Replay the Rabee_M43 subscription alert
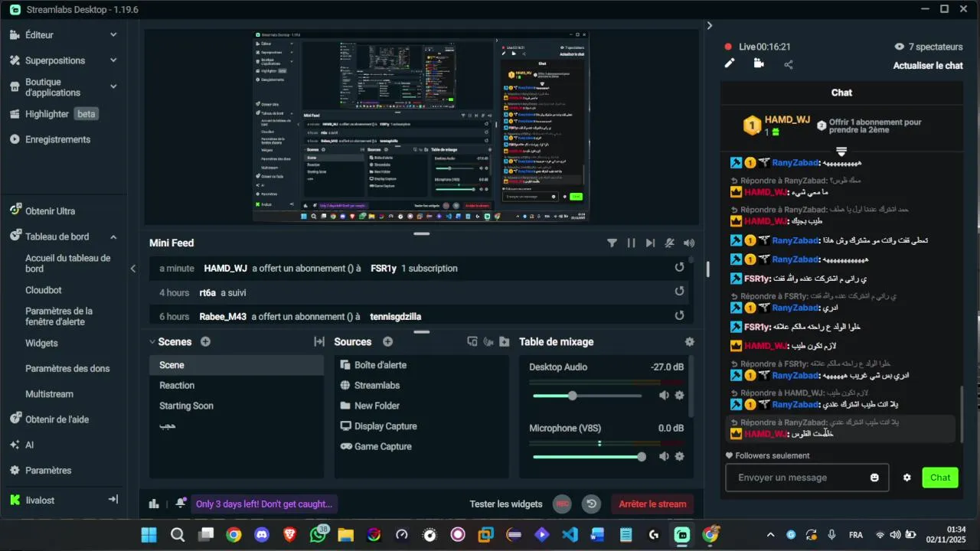 pos(679,315)
